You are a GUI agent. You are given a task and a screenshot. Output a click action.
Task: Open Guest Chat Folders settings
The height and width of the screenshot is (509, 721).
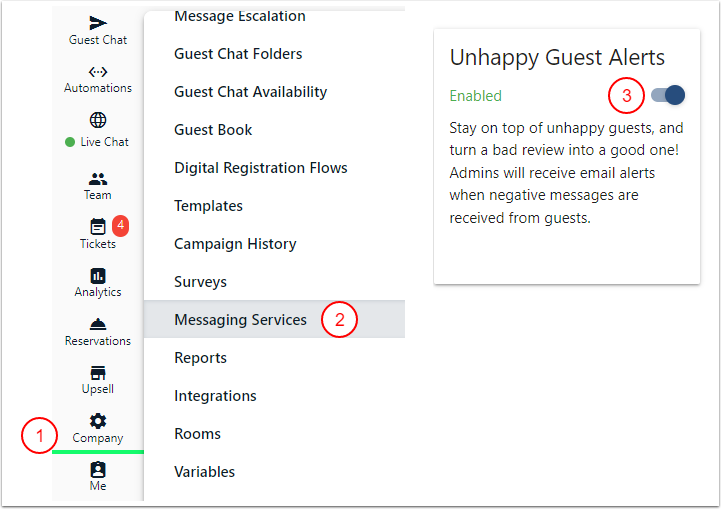click(x=238, y=54)
